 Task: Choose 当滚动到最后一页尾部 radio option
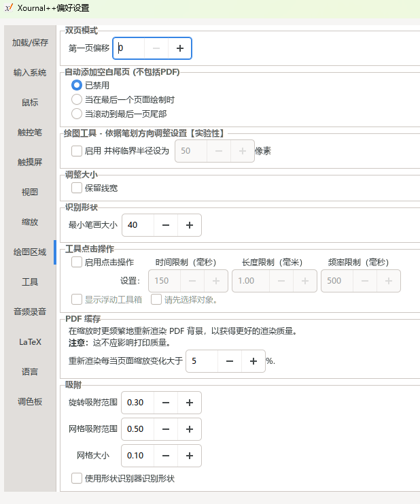click(x=76, y=114)
